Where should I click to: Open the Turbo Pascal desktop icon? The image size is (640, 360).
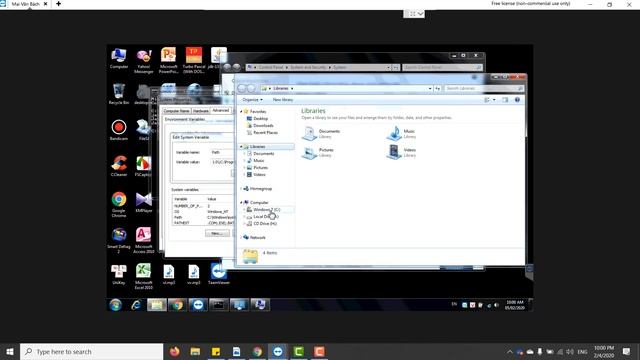click(194, 60)
